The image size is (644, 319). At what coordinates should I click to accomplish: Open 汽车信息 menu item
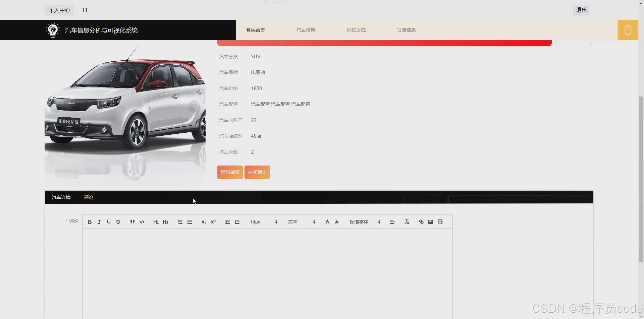tap(306, 30)
